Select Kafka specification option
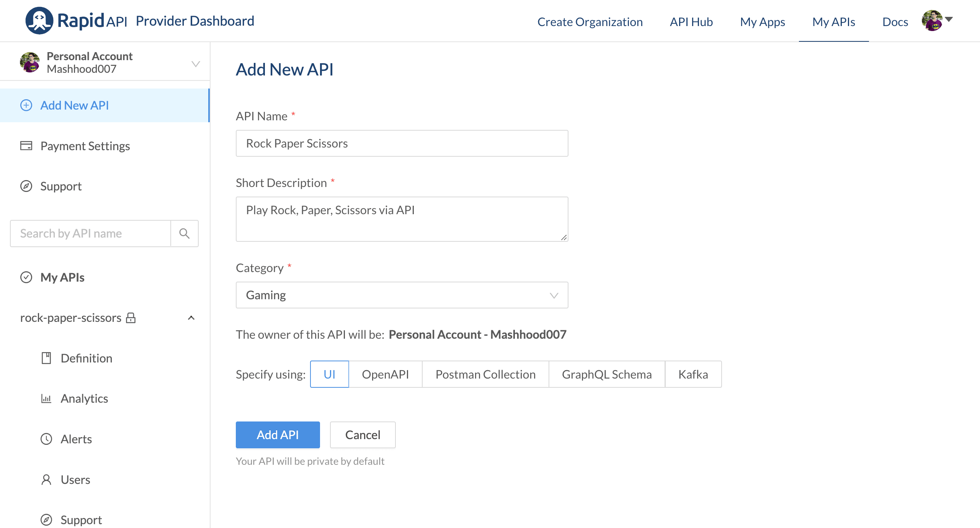This screenshot has width=980, height=528. pos(693,374)
